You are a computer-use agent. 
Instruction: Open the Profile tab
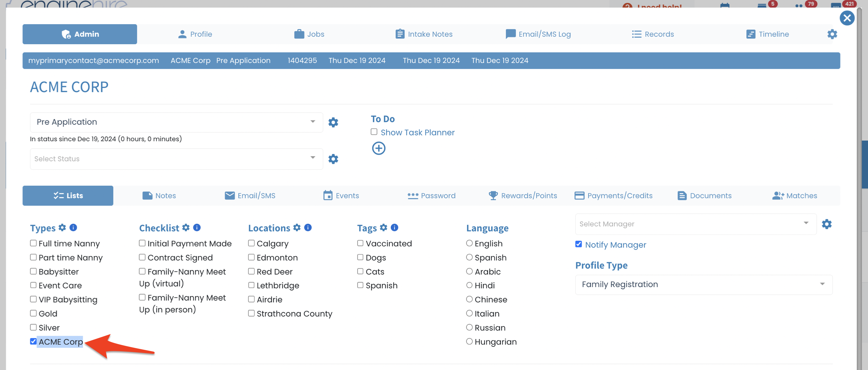pos(195,34)
